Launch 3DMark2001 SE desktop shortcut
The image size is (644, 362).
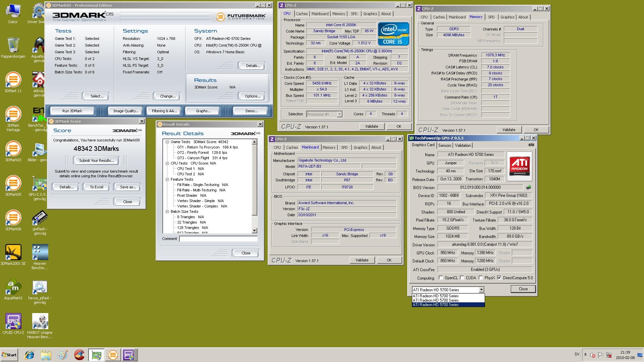[x=13, y=255]
